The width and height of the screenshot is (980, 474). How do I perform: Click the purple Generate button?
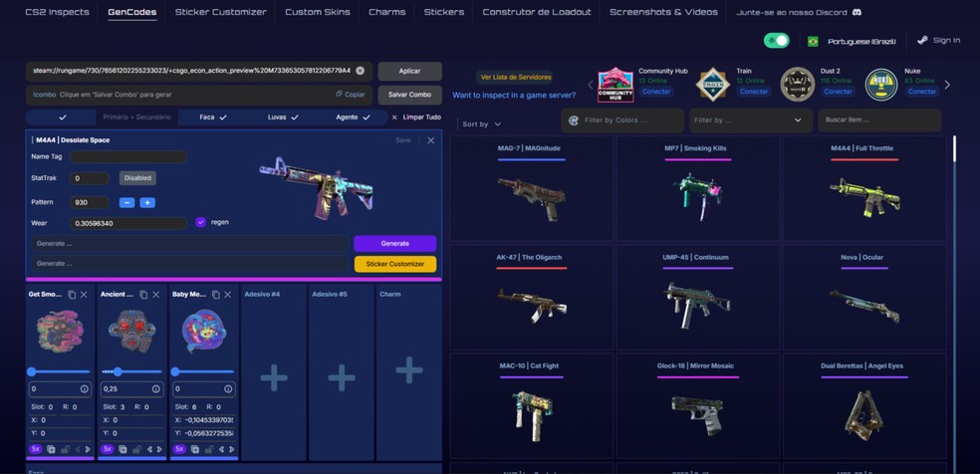(395, 244)
